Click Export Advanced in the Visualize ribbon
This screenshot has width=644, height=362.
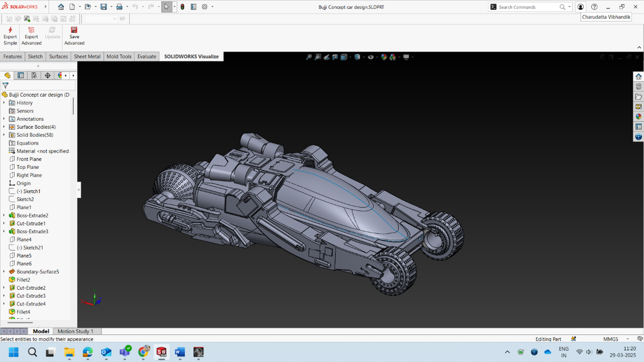click(x=31, y=36)
